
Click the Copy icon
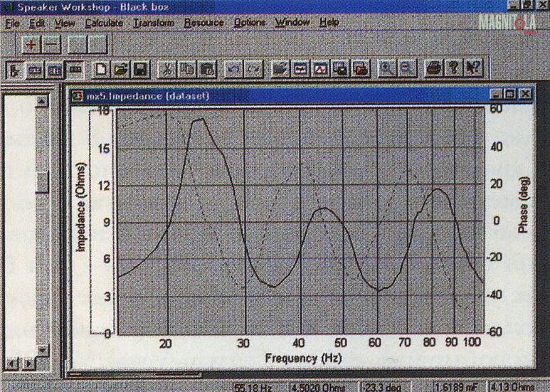point(187,69)
